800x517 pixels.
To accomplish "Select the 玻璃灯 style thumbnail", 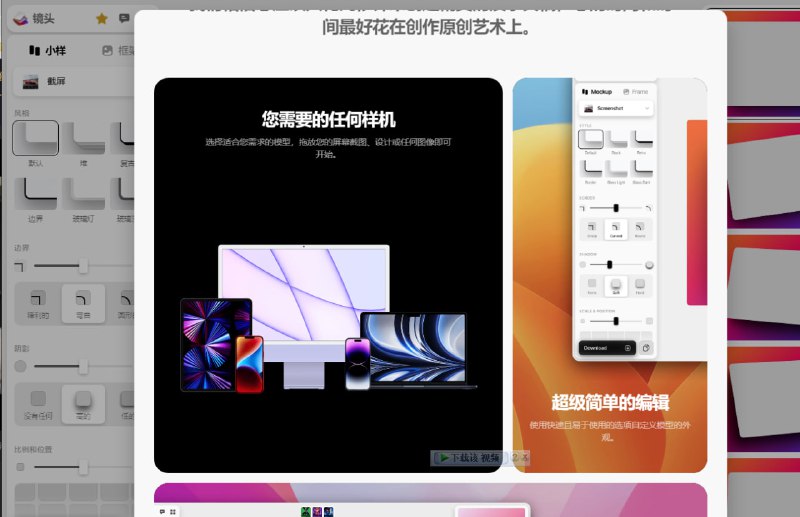I will (84, 194).
